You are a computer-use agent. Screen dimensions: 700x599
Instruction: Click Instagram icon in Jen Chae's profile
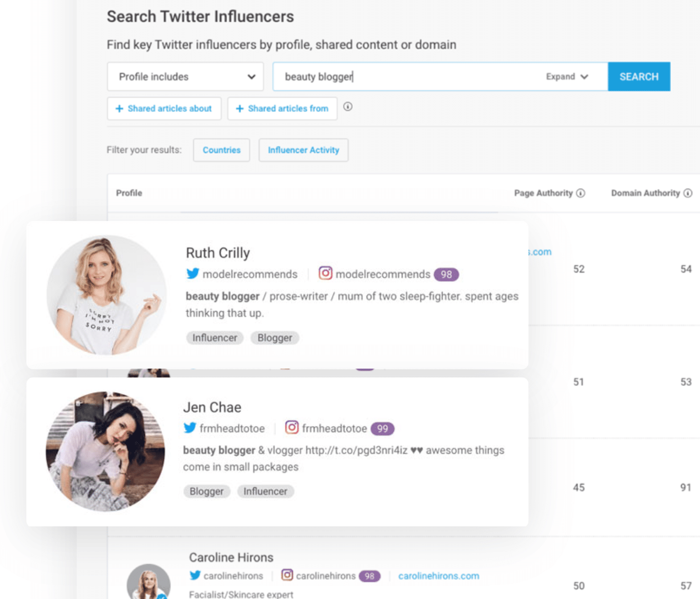coord(292,427)
